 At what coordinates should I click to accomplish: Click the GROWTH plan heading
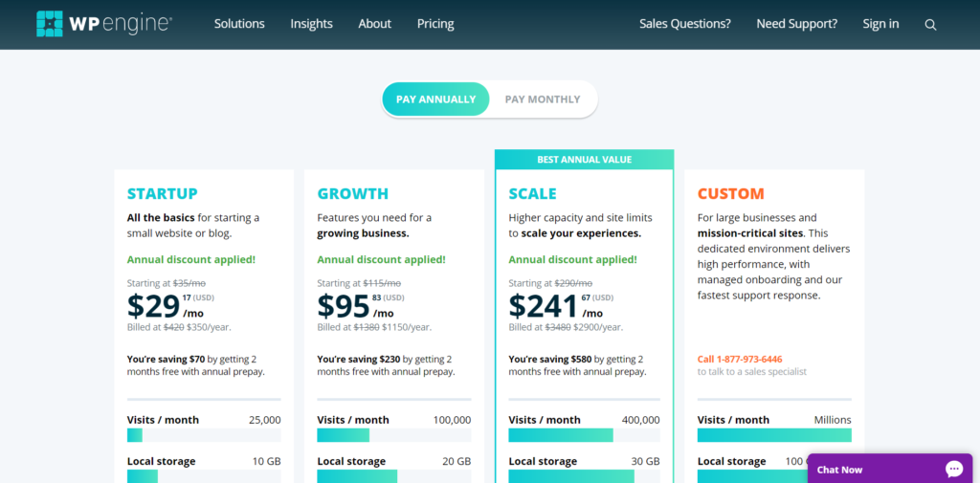(352, 194)
